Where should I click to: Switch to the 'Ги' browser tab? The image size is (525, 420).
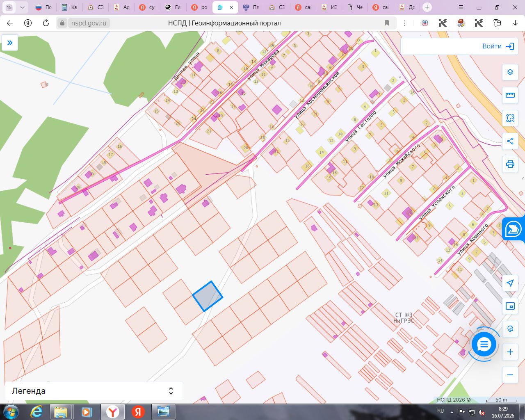173,7
